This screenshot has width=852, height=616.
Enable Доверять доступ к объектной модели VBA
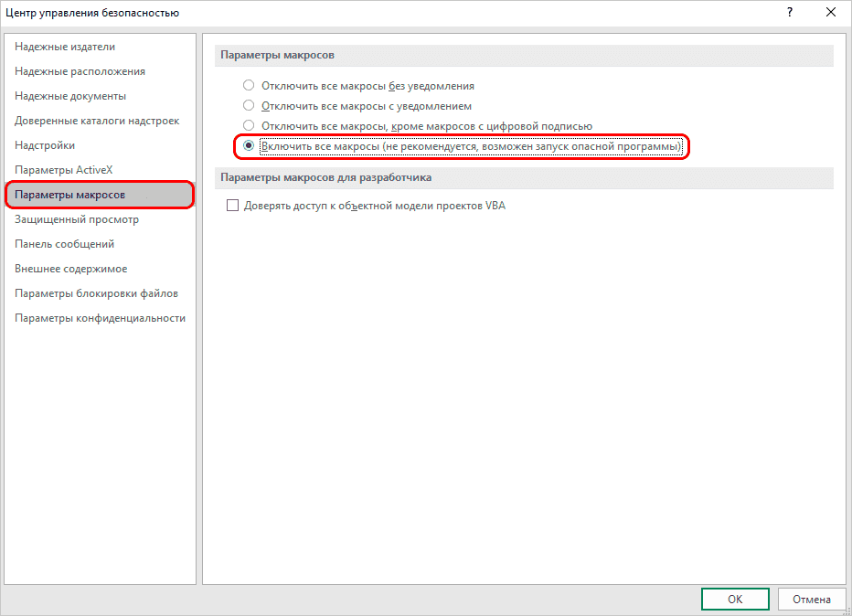point(232,207)
